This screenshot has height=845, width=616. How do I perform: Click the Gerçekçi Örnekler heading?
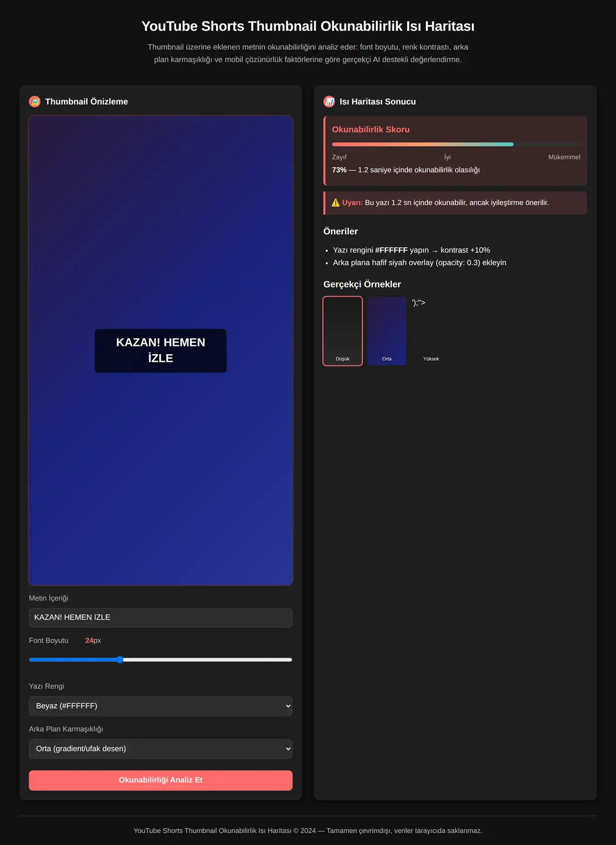coord(362,284)
